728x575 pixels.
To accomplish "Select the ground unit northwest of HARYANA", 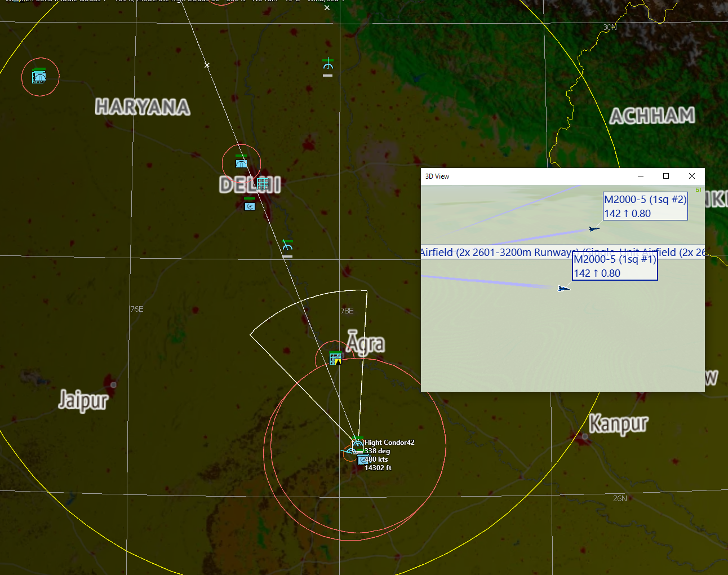I will 39,76.
